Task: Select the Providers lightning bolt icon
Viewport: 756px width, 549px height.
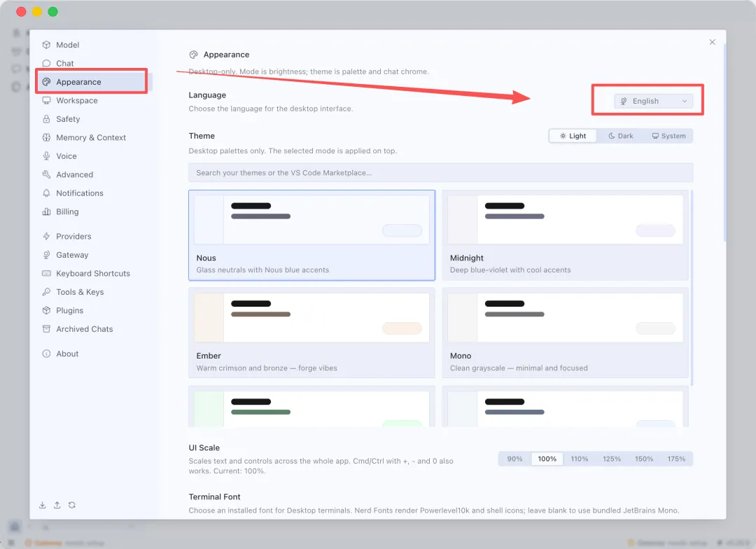Action: [46, 237]
